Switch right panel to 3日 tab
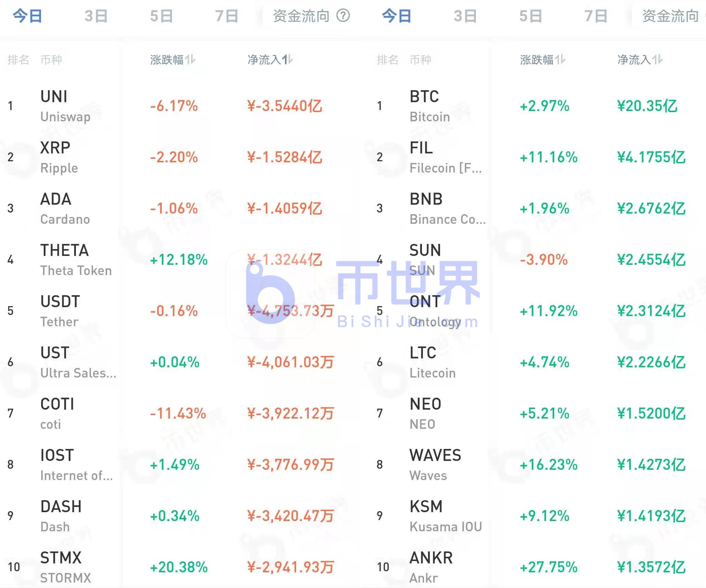The height and width of the screenshot is (588, 706). pyautogui.click(x=465, y=16)
